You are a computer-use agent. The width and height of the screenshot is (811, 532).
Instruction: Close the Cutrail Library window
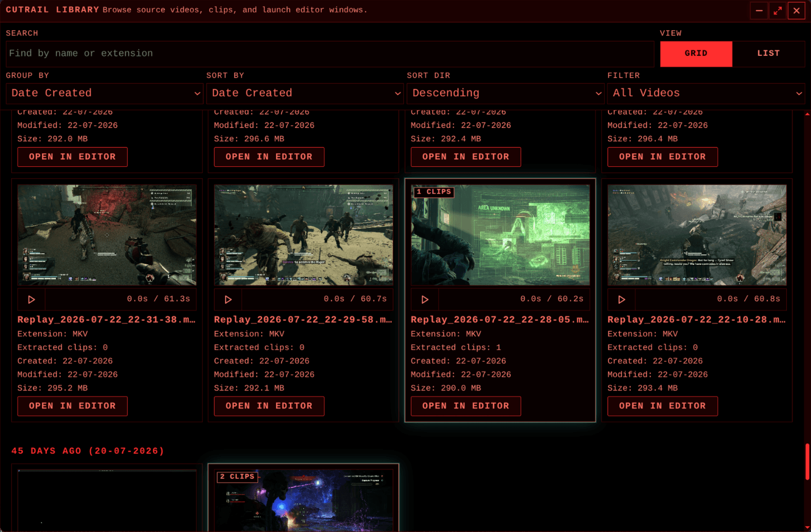pyautogui.click(x=797, y=11)
